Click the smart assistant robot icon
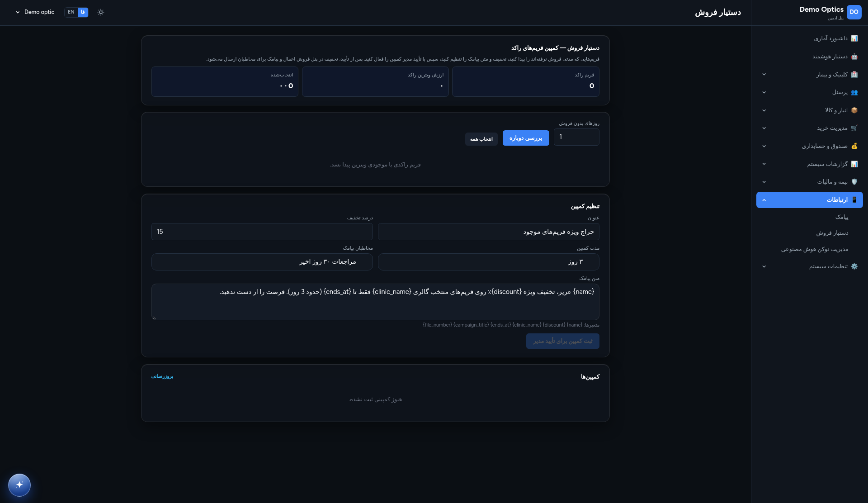Viewport: 868px width, 503px height. (854, 57)
